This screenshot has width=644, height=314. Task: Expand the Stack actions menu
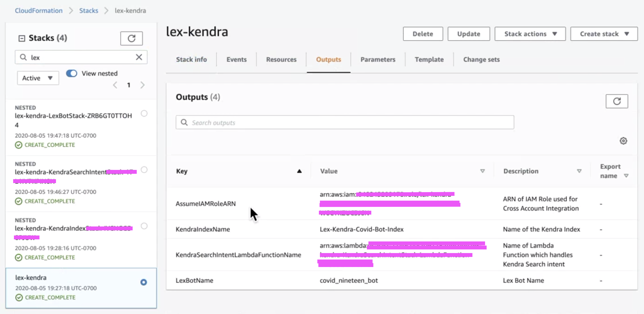[x=530, y=34]
